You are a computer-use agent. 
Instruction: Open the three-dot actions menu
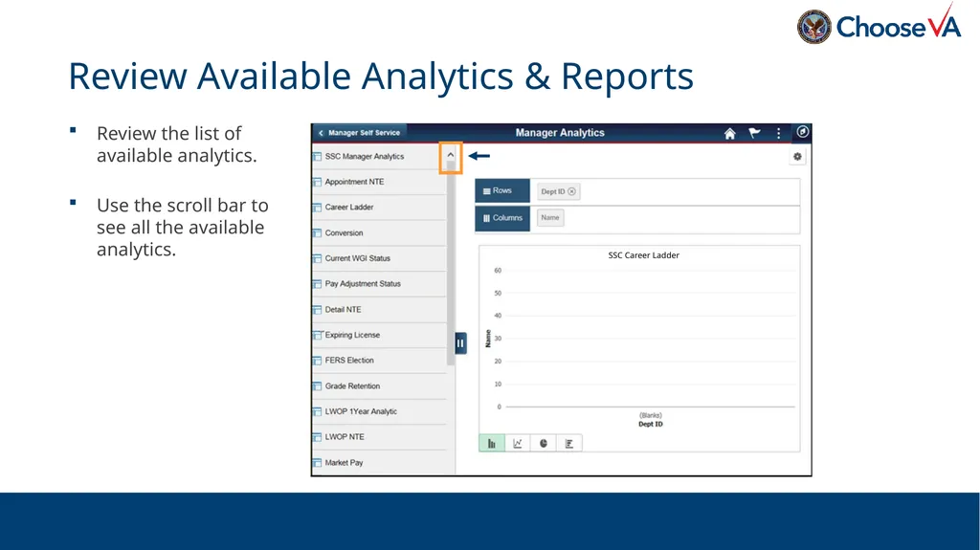pyautogui.click(x=778, y=133)
